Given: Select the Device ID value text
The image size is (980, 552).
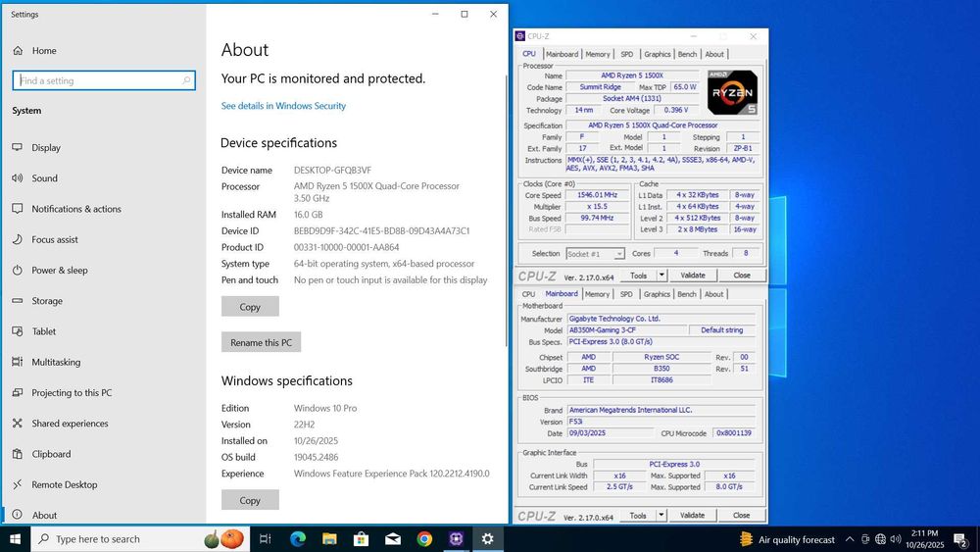Looking at the screenshot, I should pos(381,230).
